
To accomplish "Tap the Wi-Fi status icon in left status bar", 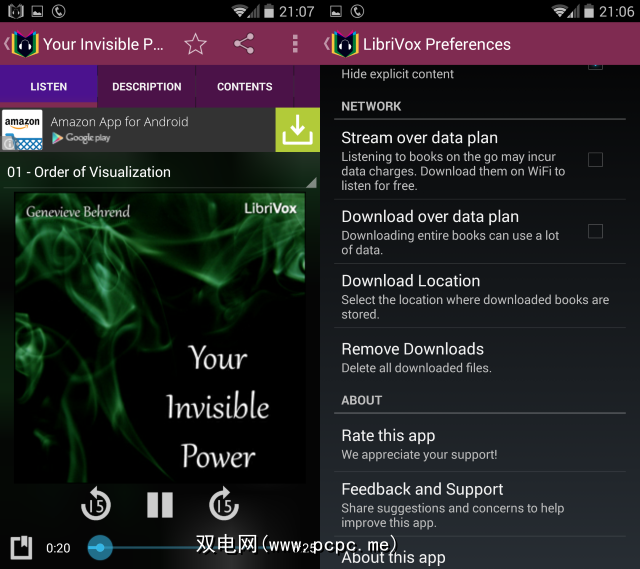I will [x=239, y=11].
